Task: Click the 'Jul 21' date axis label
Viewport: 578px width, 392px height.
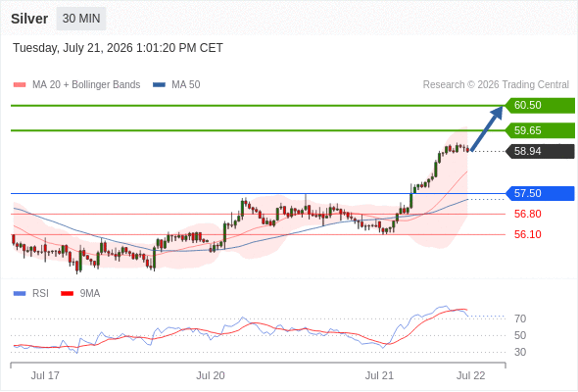Action: coord(379,375)
